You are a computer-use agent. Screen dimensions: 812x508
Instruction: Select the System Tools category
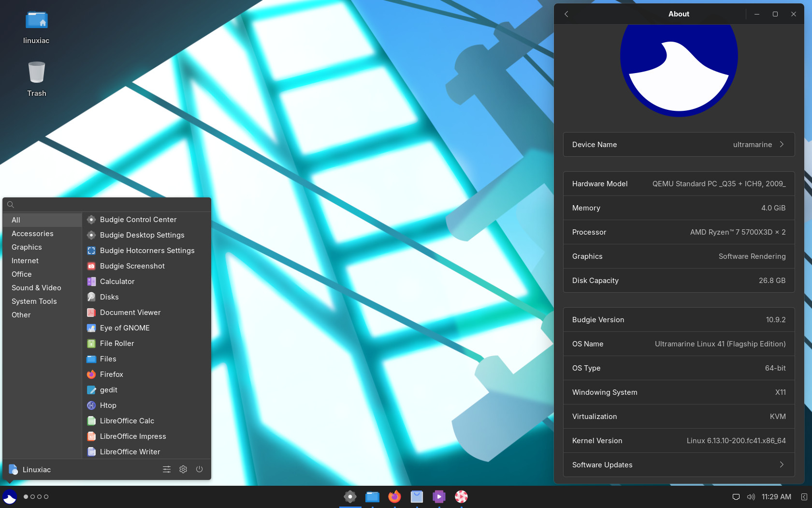click(x=43, y=301)
